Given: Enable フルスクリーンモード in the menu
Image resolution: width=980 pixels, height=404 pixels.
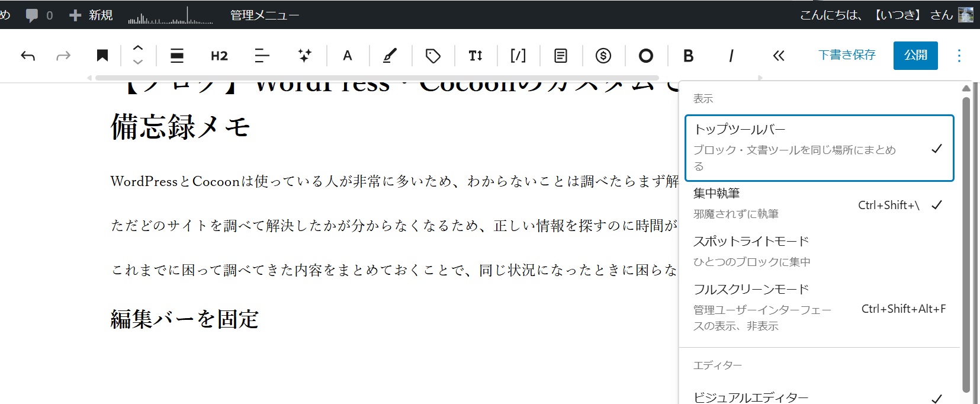Looking at the screenshot, I should 820,307.
